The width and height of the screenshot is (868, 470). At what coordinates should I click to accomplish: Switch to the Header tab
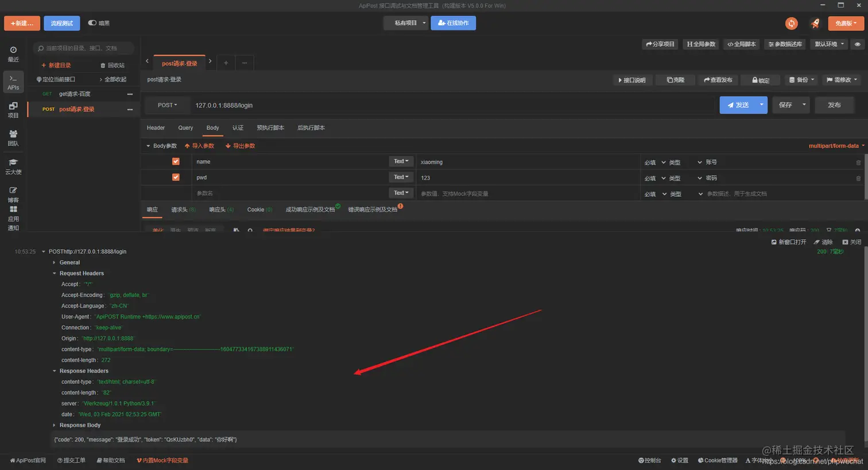(156, 128)
